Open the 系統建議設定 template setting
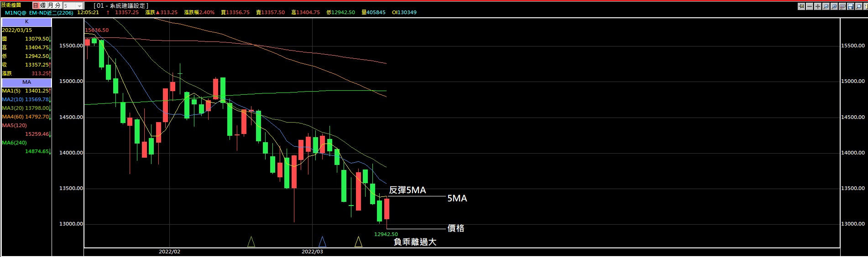 point(121,5)
